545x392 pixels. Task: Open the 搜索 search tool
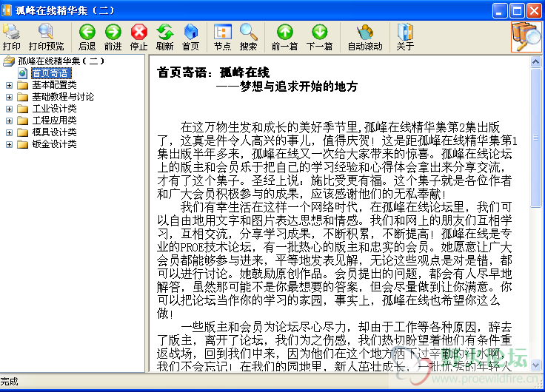point(248,37)
